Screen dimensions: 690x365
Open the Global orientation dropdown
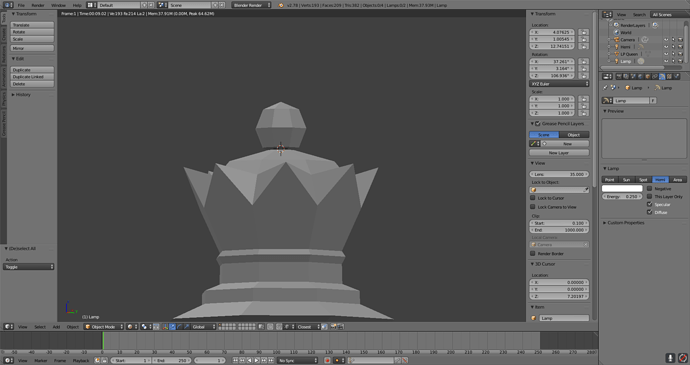click(203, 327)
